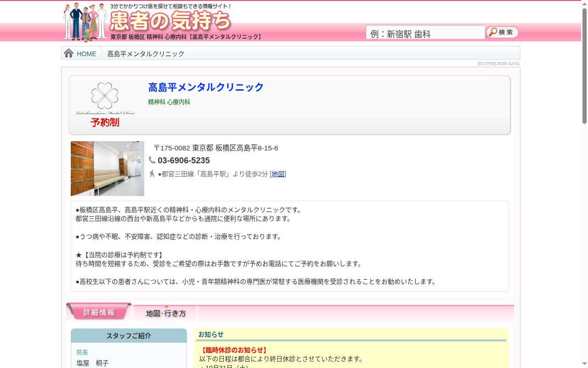Click the [017793] 2025-12-01 page ID text
Image resolution: width=588 pixels, height=368 pixels.
[499, 63]
